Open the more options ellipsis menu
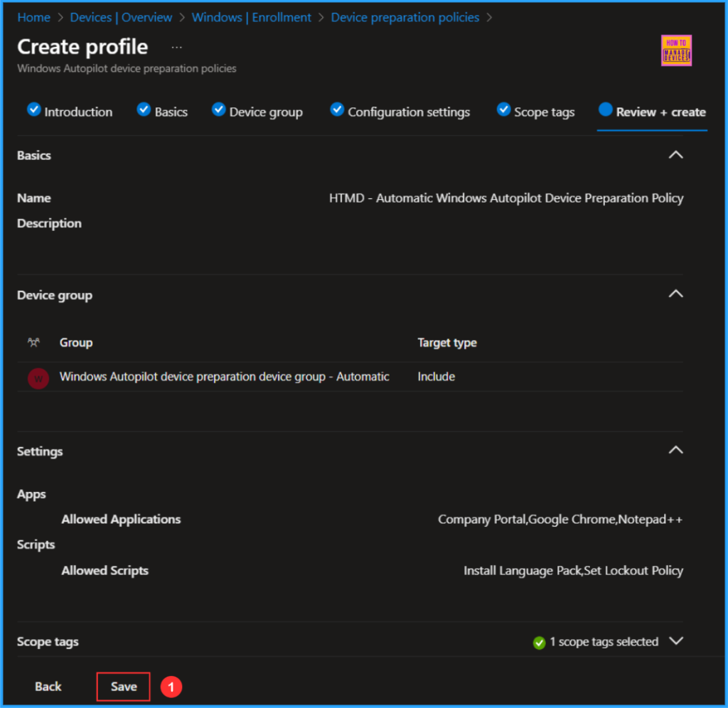The image size is (728, 708). (x=176, y=48)
